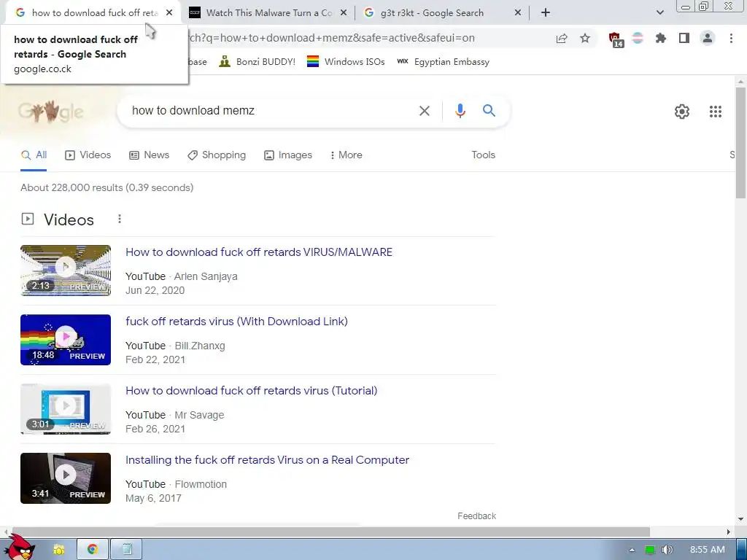Viewport: 747px width, 560px height.
Task: Close the 'how to download' tab
Action: [169, 13]
